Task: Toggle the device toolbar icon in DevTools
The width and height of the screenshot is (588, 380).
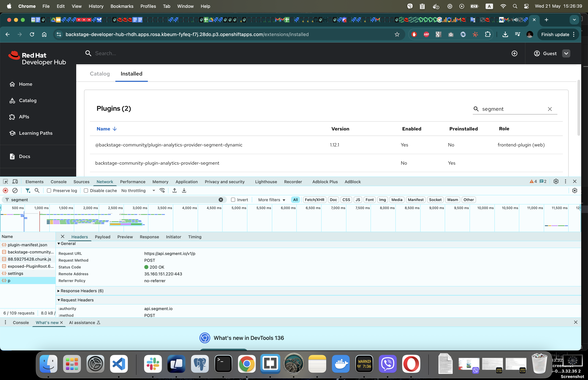Action: [15, 182]
